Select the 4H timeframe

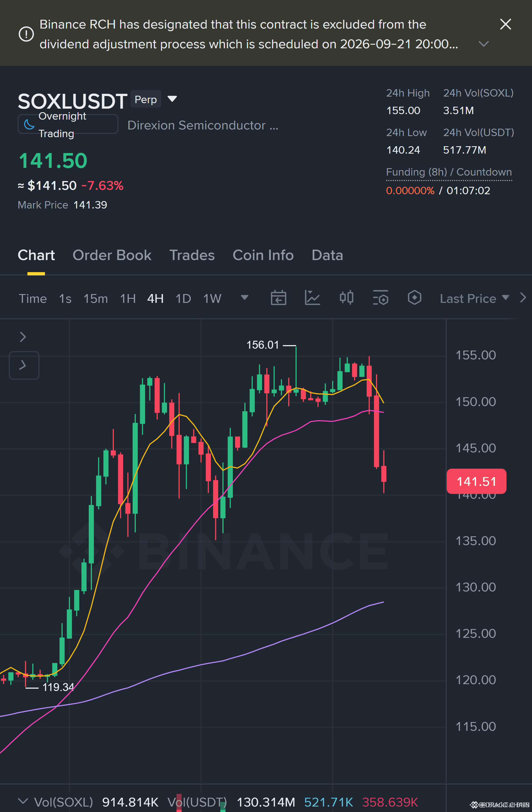click(x=155, y=298)
